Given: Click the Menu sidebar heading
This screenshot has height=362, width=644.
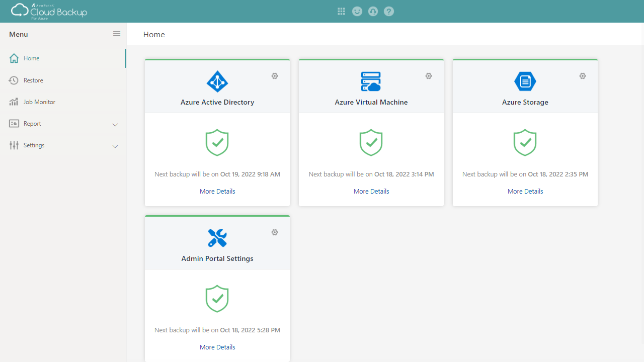Looking at the screenshot, I should point(19,34).
